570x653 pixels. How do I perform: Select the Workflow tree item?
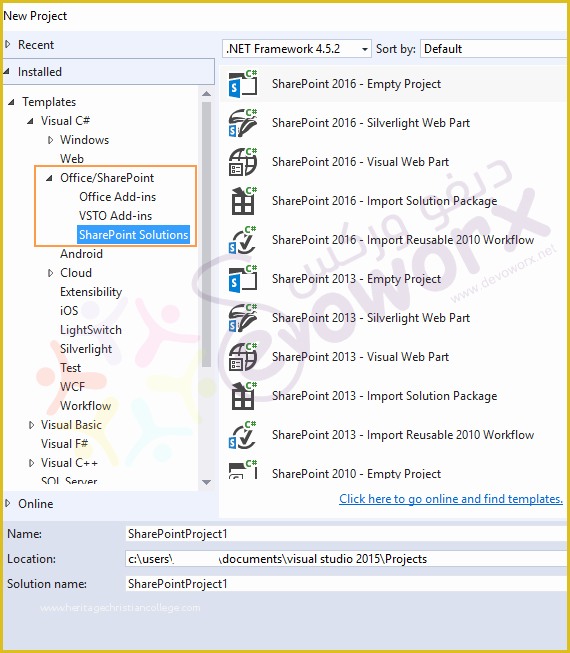(x=85, y=406)
